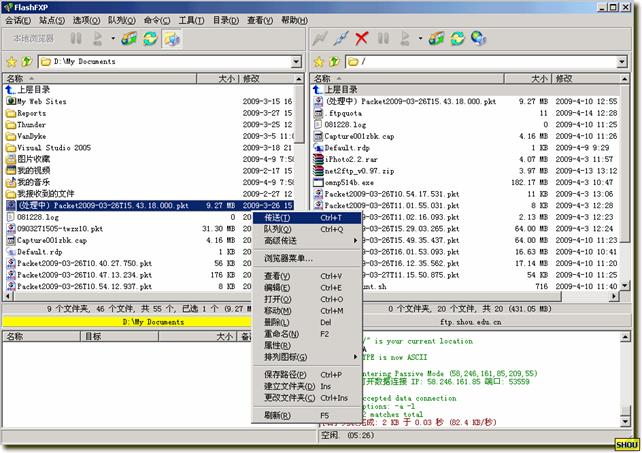Click the pause icon in left toolbar
This screenshot has height=453, width=642.
76,39
